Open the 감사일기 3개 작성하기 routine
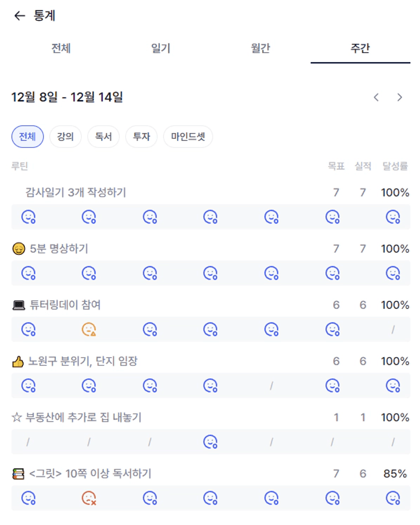The width and height of the screenshot is (420, 525). click(x=76, y=193)
